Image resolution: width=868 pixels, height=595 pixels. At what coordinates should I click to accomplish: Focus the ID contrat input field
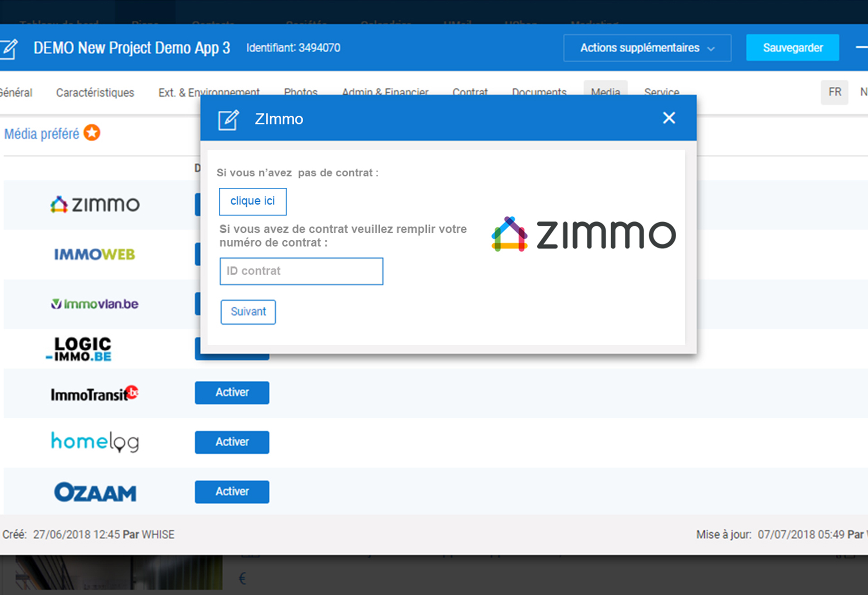coord(301,271)
